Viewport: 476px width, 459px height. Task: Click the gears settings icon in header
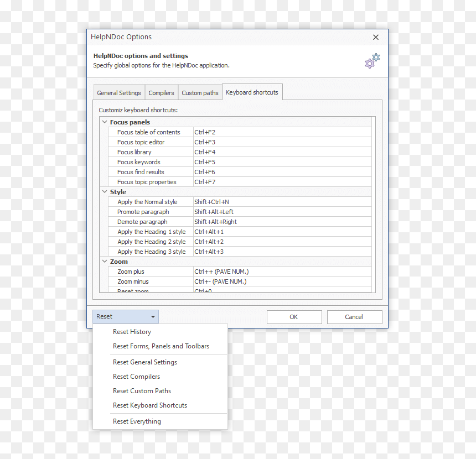pyautogui.click(x=372, y=61)
